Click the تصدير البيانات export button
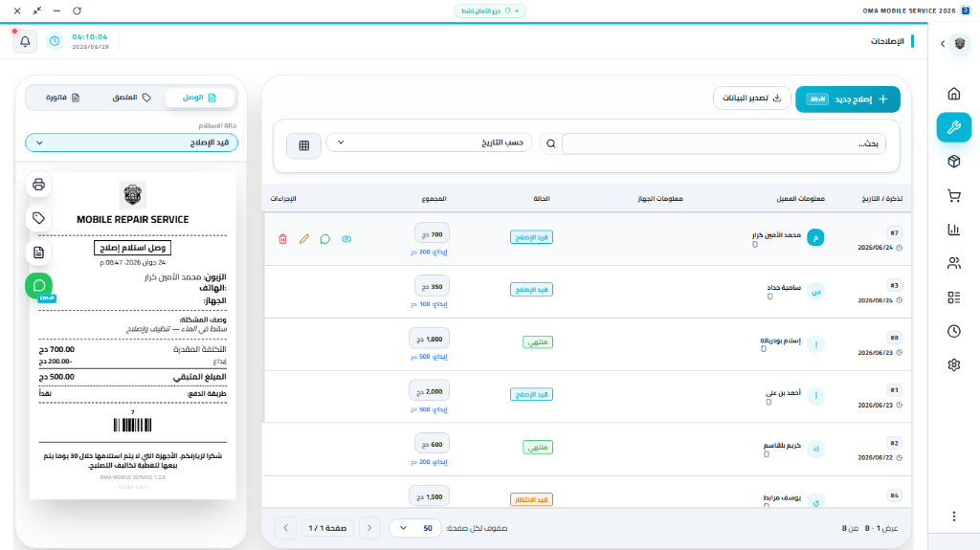The height and width of the screenshot is (550, 980). [x=752, y=99]
